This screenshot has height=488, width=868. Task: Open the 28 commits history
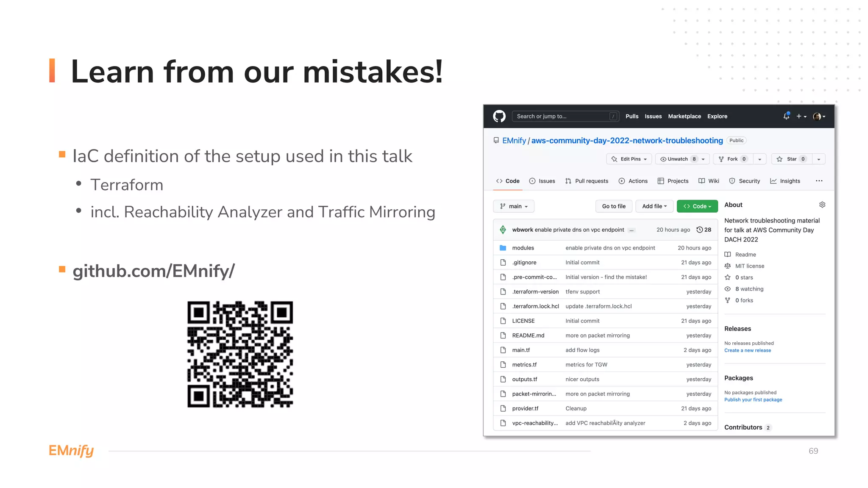[704, 230]
